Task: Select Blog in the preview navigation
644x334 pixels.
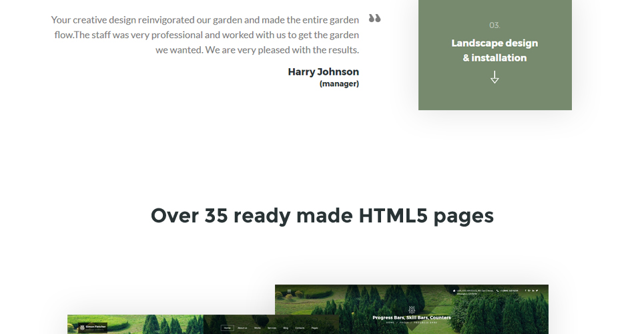Action: pyautogui.click(x=286, y=328)
